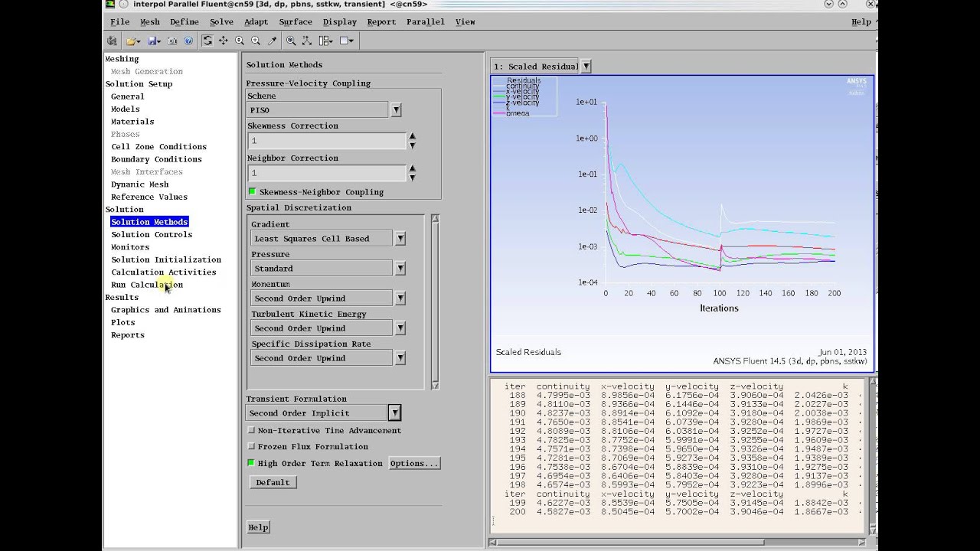The image size is (980, 551).
Task: Open the File menu
Action: pos(119,21)
